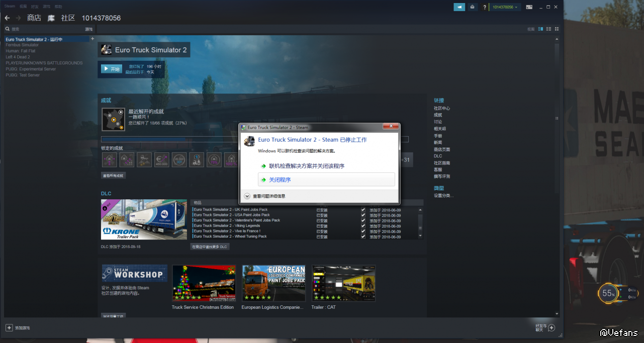Viewport: 644px width, 343px height.
Task: Open the 好友 friends menu
Action: [35, 7]
